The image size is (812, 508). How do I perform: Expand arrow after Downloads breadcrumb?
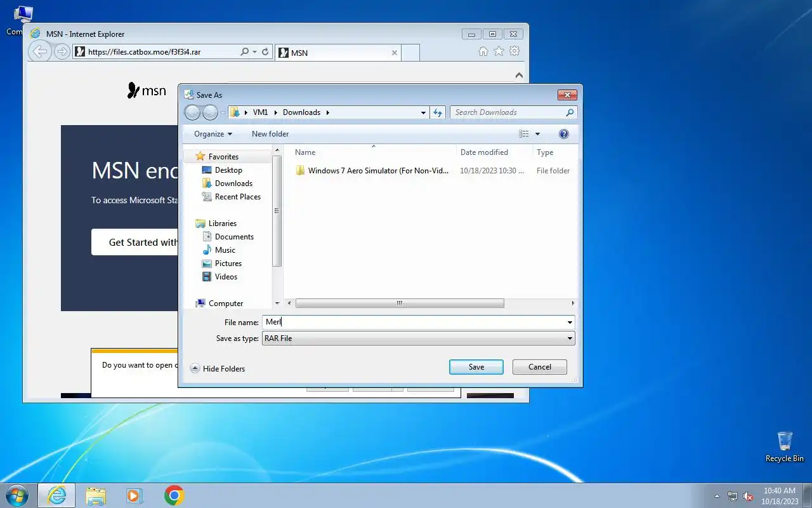point(328,112)
